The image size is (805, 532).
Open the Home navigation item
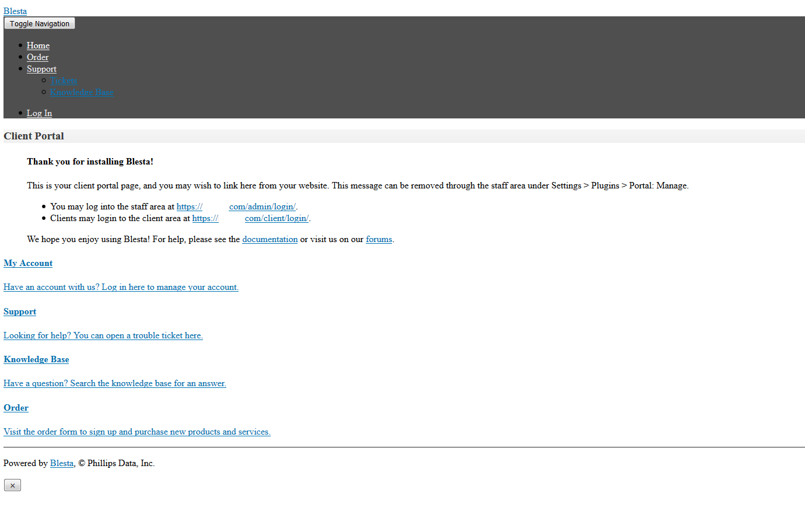pyautogui.click(x=38, y=45)
